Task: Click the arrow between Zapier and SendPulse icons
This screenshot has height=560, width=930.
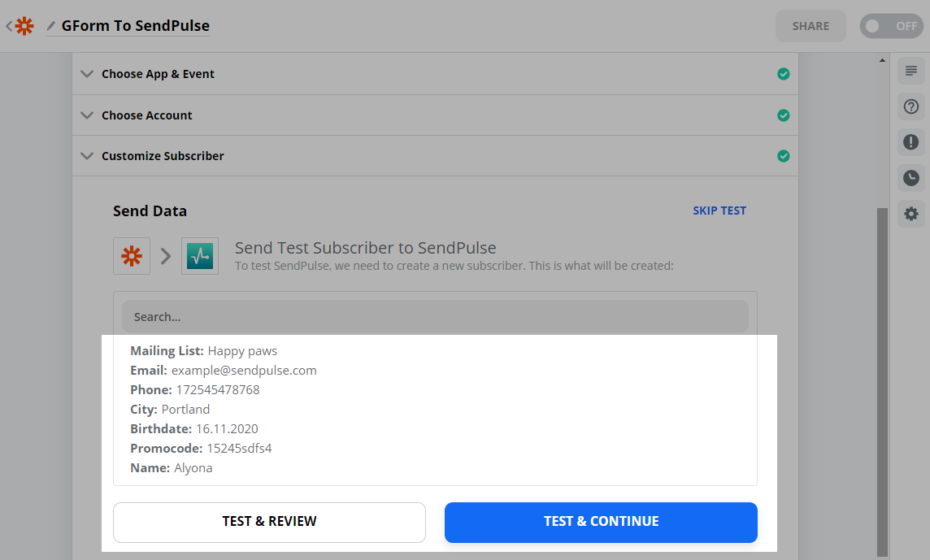Action: tap(166, 256)
